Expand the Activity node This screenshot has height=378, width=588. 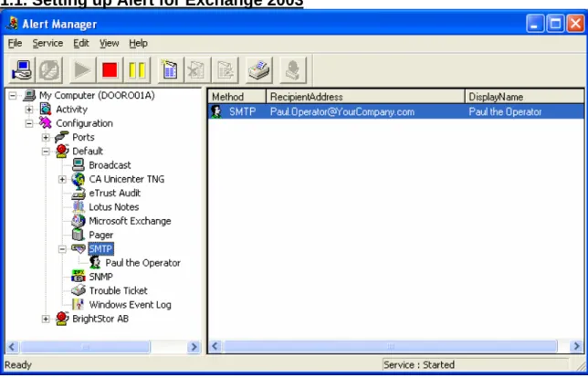29,110
